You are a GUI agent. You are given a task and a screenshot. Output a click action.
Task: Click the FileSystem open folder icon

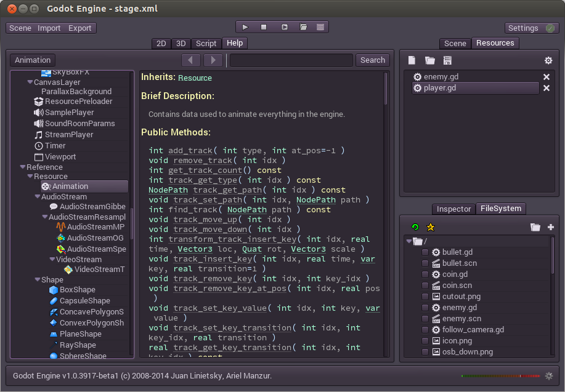[535, 227]
